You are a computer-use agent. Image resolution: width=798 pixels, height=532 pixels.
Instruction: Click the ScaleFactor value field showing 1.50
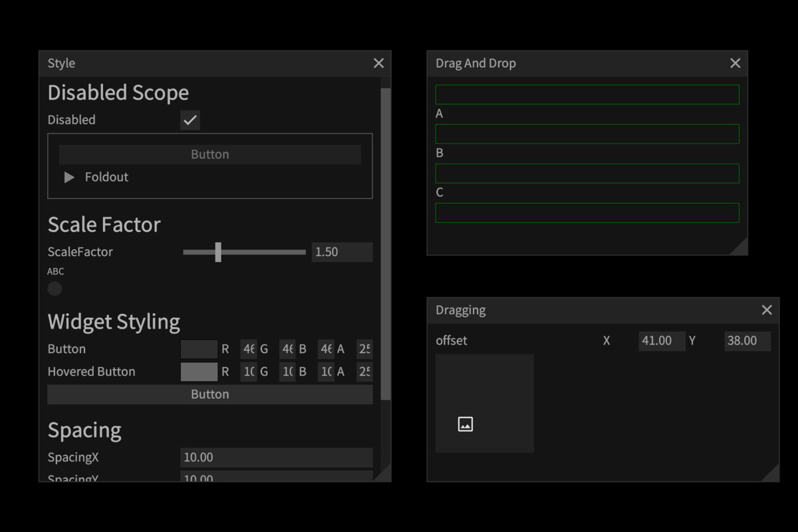click(x=342, y=252)
